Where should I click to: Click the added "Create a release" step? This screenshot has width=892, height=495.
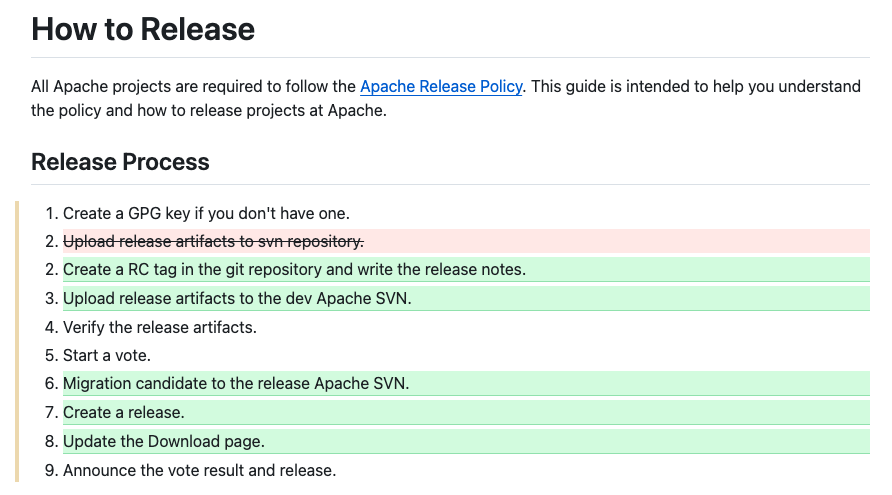click(x=124, y=412)
